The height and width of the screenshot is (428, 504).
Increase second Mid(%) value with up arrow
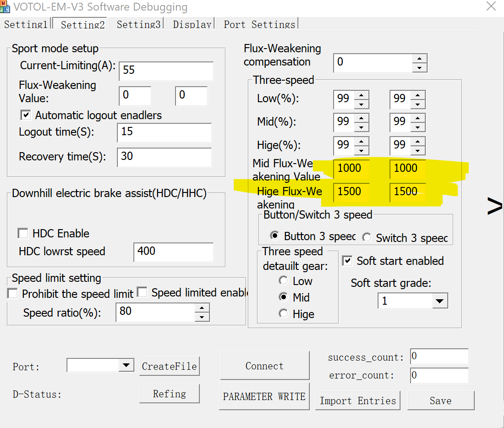point(418,118)
